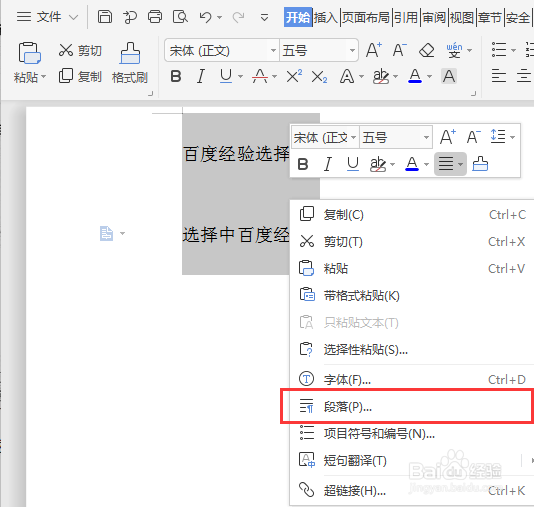Click the Redo arrow icon
Viewport: 534px width, 507px height.
click(x=238, y=17)
